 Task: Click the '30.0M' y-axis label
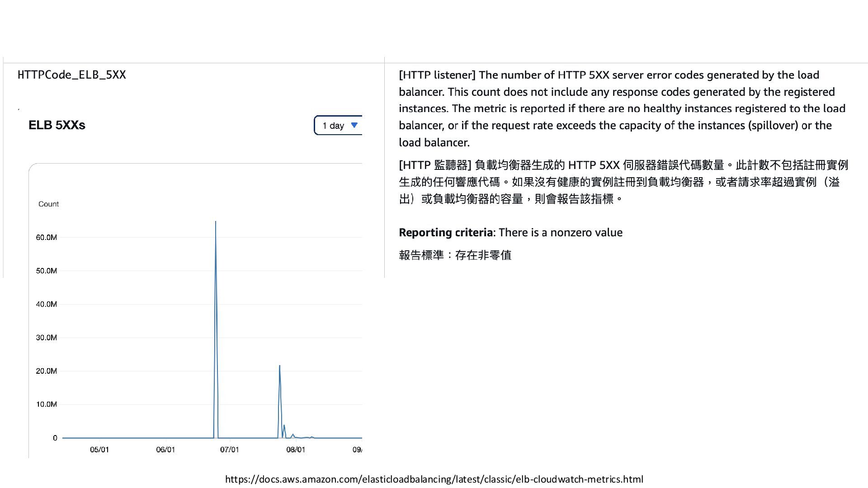click(47, 338)
